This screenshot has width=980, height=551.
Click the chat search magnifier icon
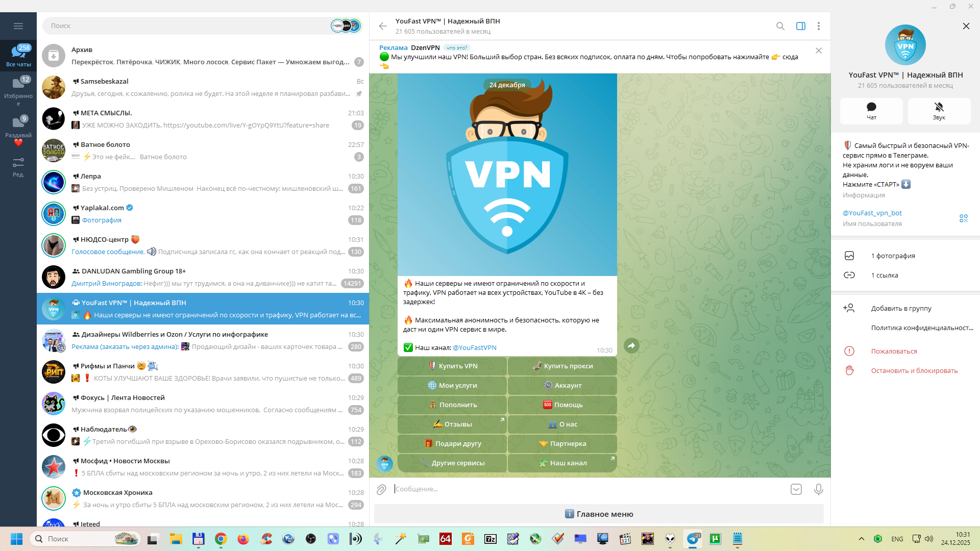click(780, 26)
